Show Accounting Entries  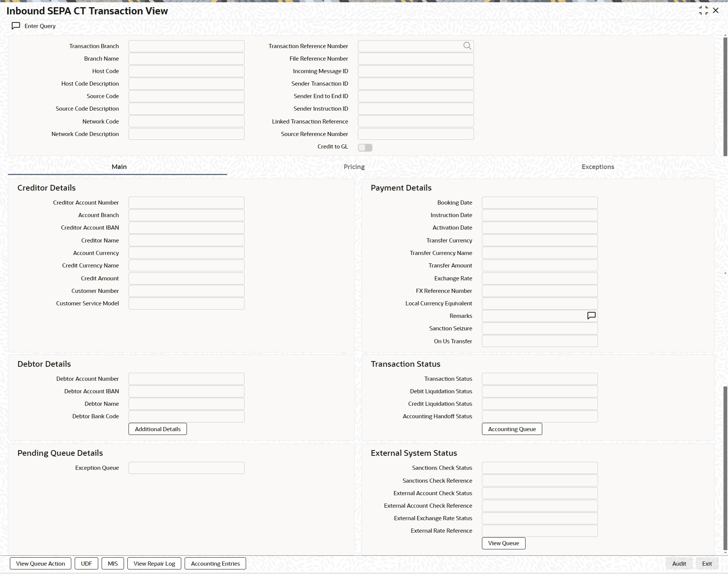tap(215, 563)
